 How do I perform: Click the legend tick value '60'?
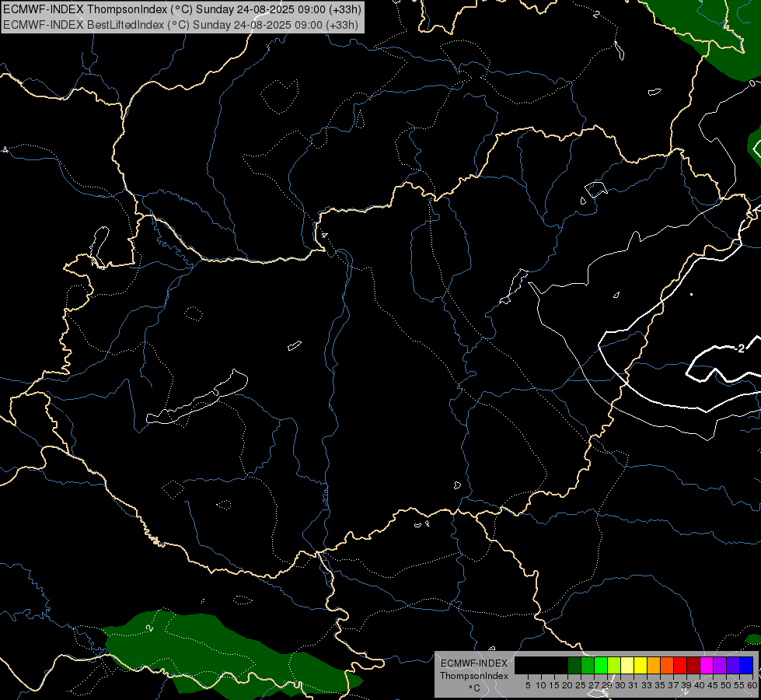click(x=752, y=685)
